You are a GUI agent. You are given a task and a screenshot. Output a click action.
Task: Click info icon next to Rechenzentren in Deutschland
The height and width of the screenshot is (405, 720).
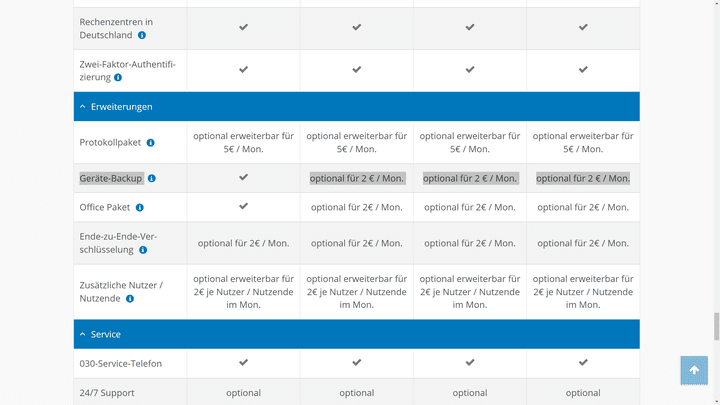(x=142, y=35)
